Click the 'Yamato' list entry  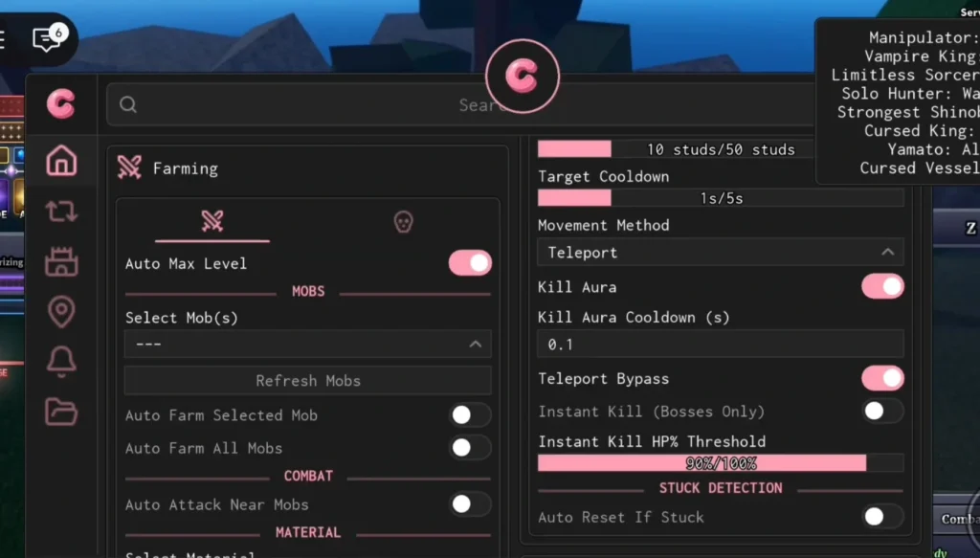click(934, 150)
